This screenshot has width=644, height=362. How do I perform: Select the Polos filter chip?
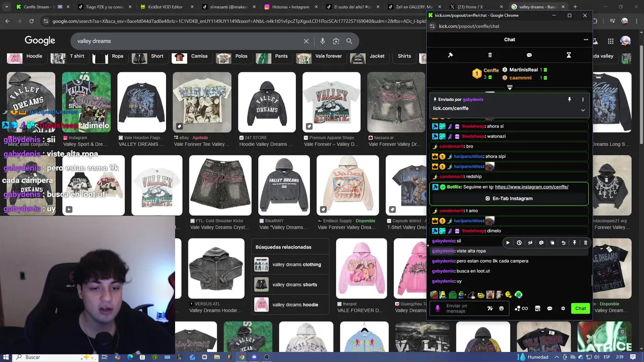[x=232, y=56]
